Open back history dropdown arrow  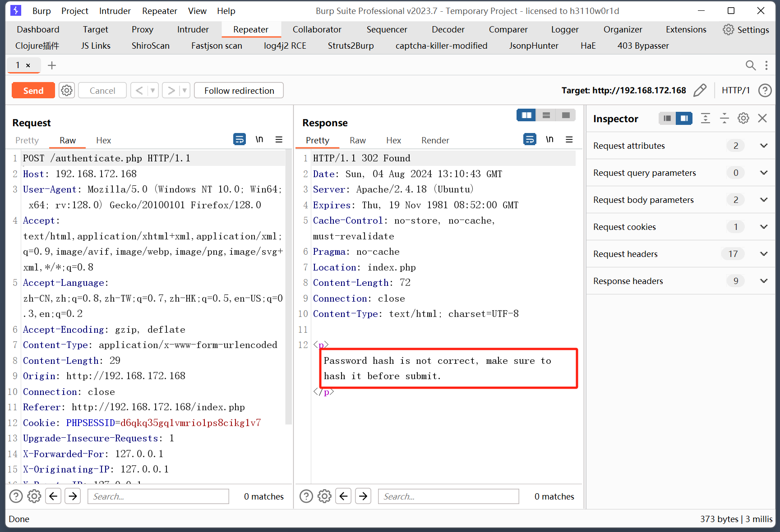coord(153,91)
